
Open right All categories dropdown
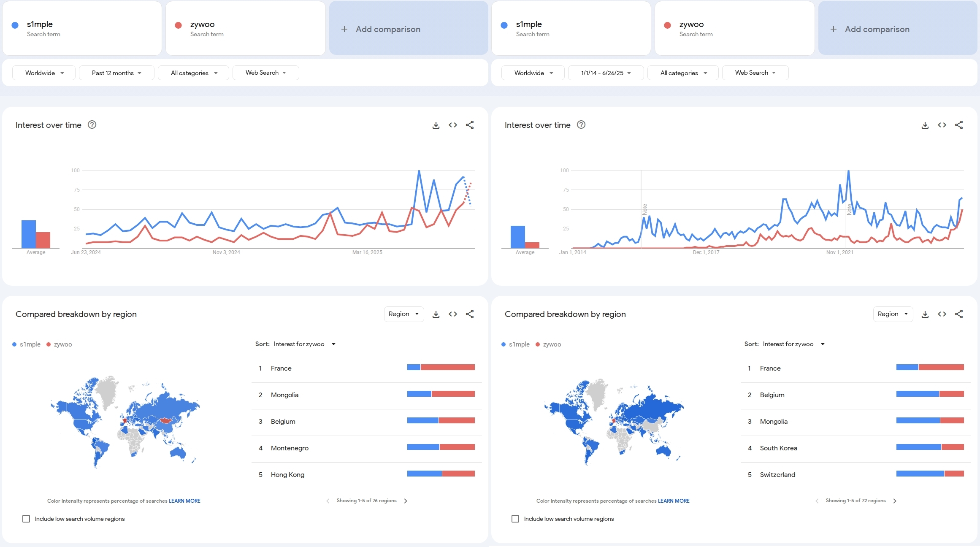683,73
